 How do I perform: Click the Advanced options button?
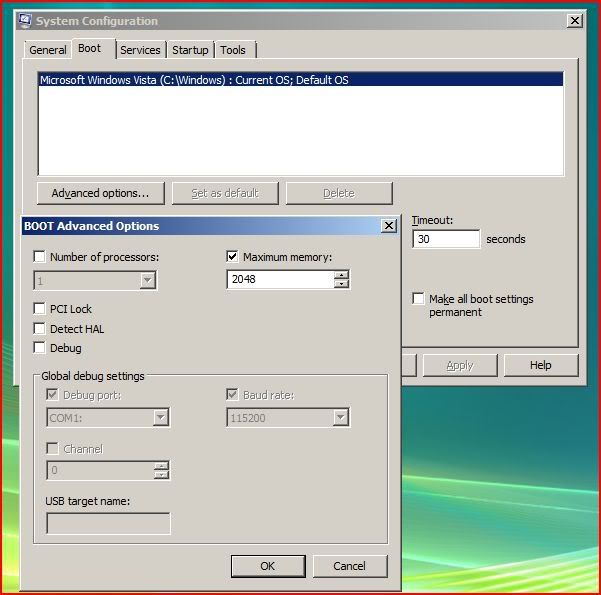pos(100,193)
